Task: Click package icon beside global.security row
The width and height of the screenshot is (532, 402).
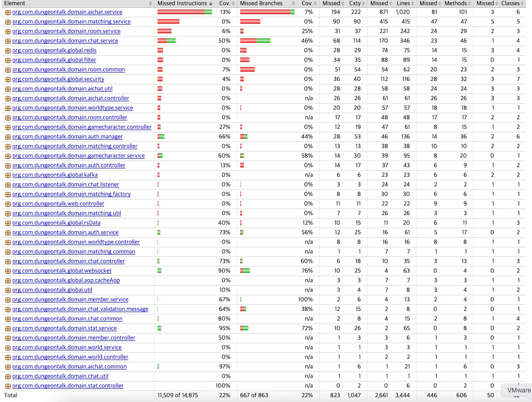Action: coord(8,79)
